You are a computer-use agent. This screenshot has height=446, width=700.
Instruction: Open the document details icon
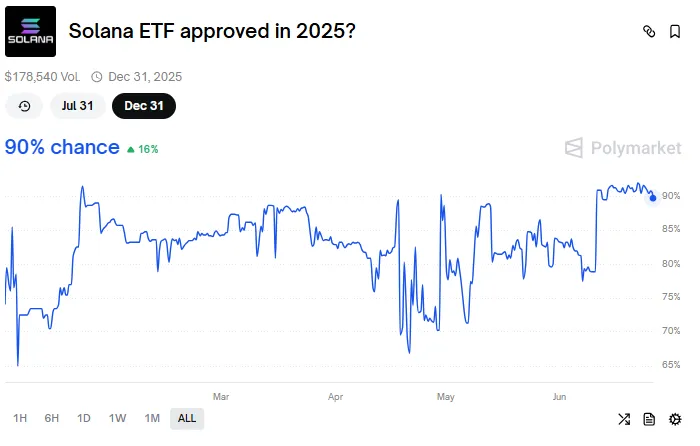point(649,419)
